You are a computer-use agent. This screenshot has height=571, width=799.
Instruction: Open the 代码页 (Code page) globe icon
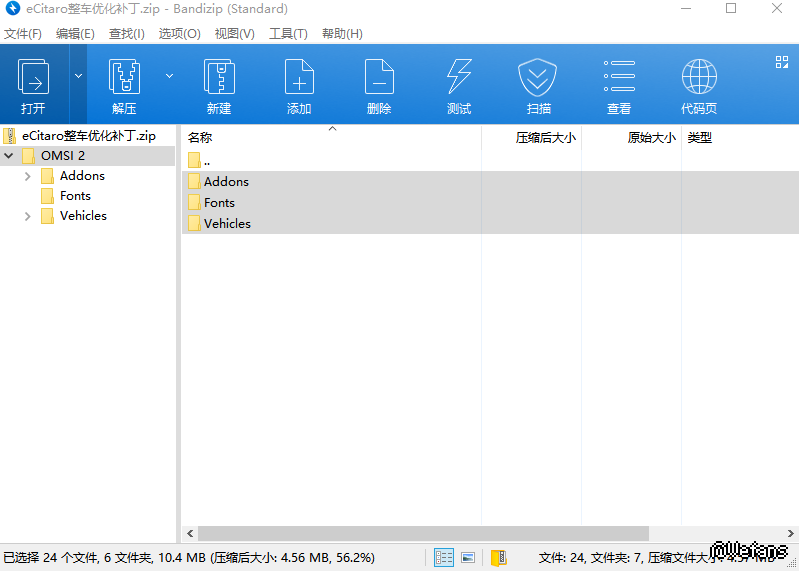click(x=699, y=84)
